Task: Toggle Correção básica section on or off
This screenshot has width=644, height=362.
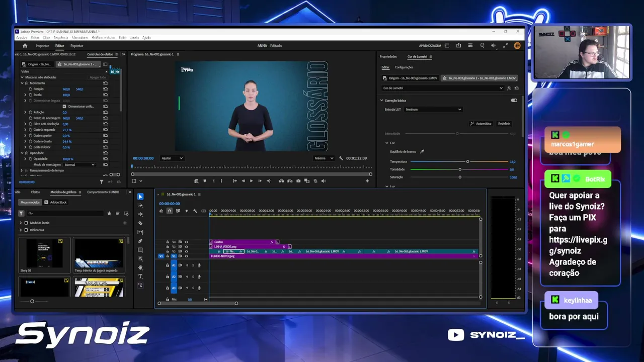Action: (514, 101)
